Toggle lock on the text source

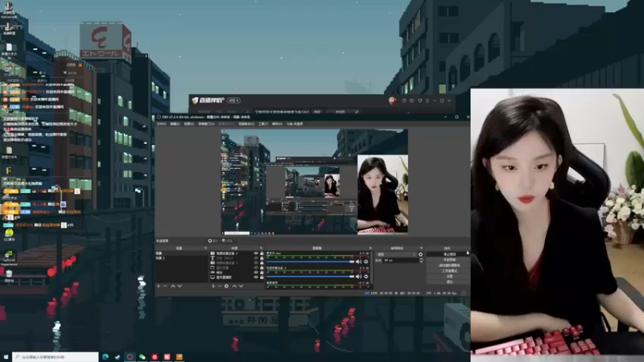262,258
